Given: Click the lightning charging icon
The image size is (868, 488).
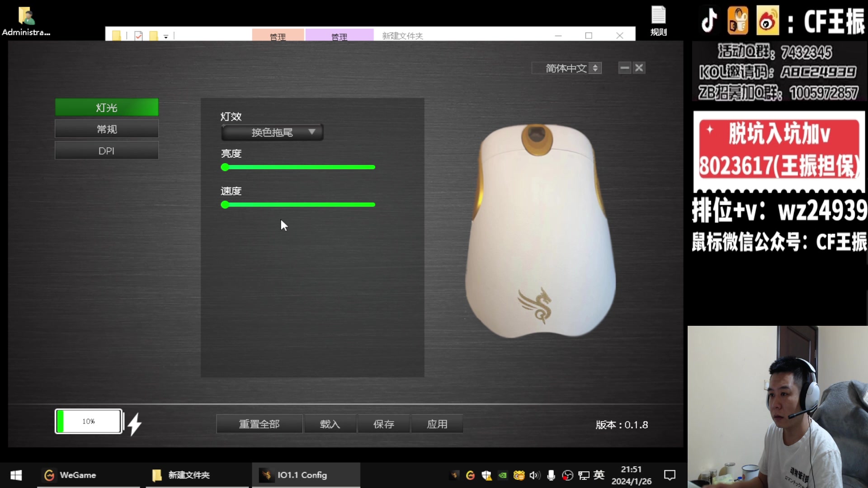Looking at the screenshot, I should click(x=135, y=424).
